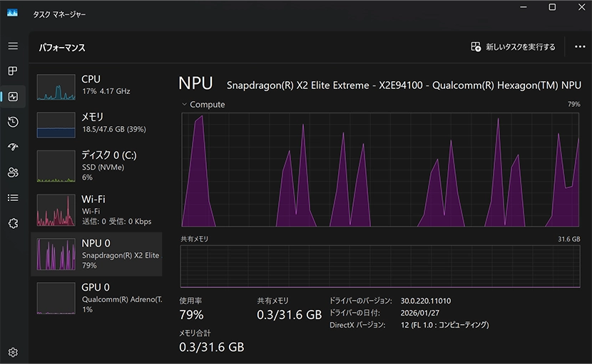
Task: Click DirectX value 12 (FL 1.0 : コンピューティング)
Action: pos(445,325)
